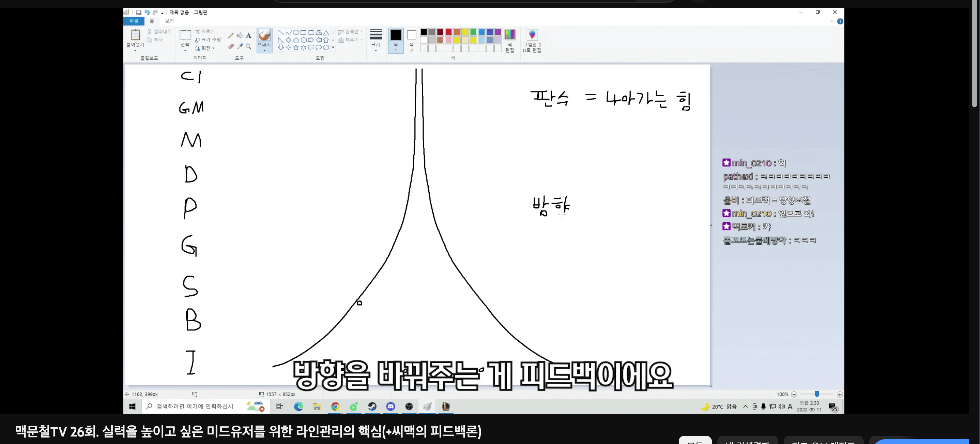
Task: Click the zoom slider handle
Action: tap(817, 395)
